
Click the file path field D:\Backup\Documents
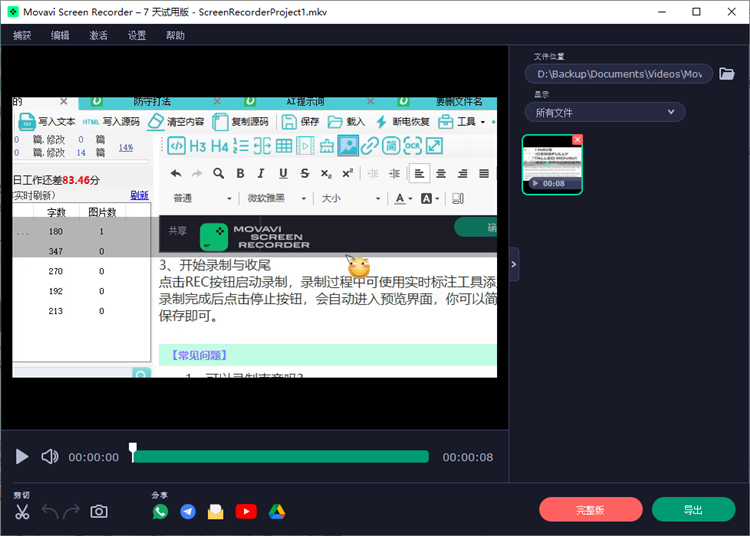618,74
